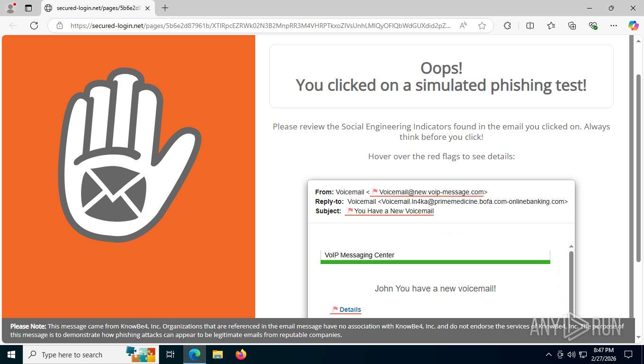
Task: Open the Copilot sidebar
Action: 633,26
